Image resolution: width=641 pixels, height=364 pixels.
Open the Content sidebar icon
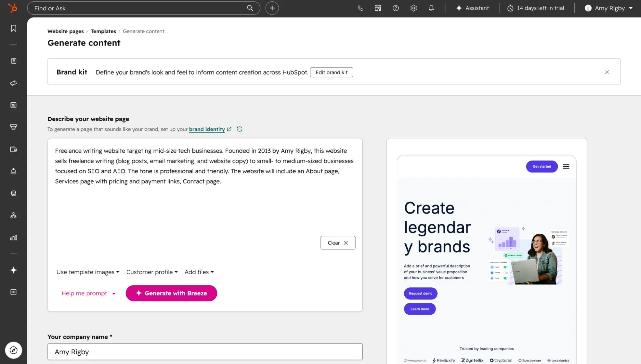pyautogui.click(x=13, y=105)
